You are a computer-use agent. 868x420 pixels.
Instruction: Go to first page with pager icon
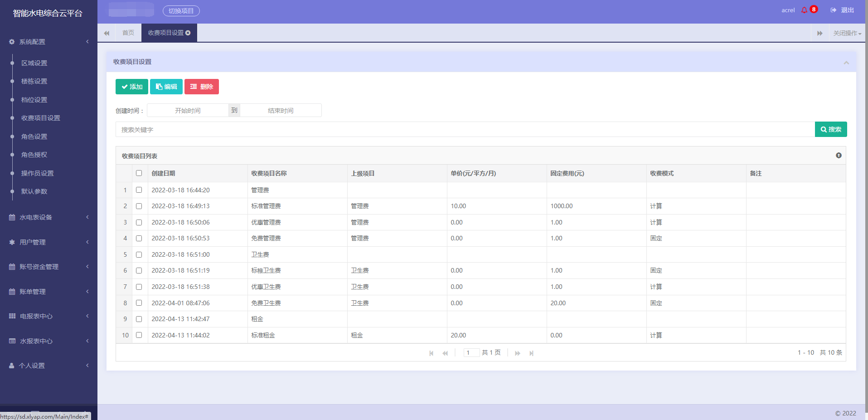point(432,353)
